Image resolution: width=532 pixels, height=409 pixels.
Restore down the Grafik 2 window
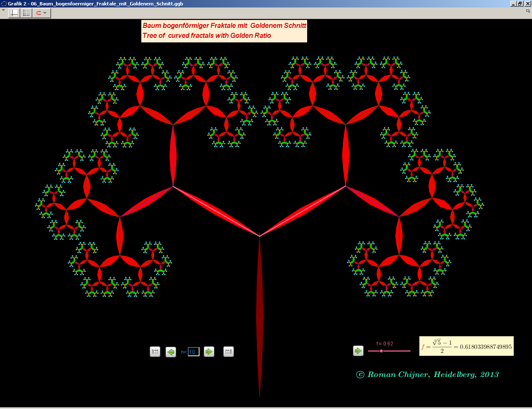tap(520, 4)
